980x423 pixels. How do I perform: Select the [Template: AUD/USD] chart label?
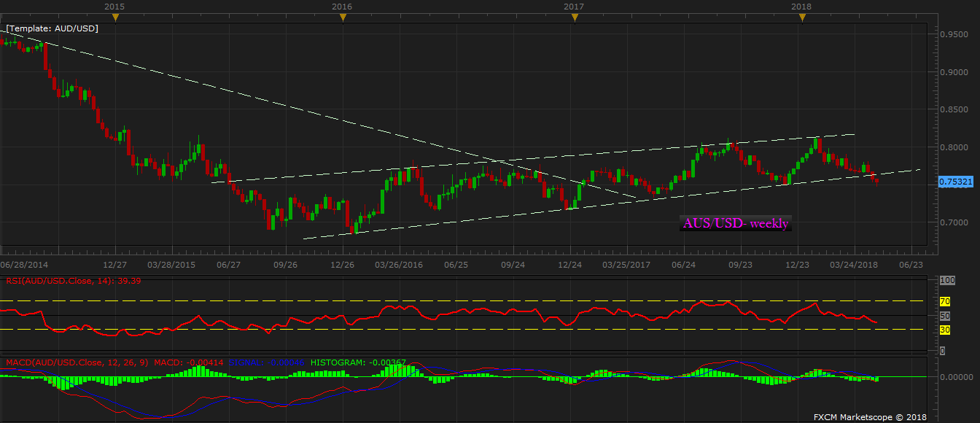point(52,28)
